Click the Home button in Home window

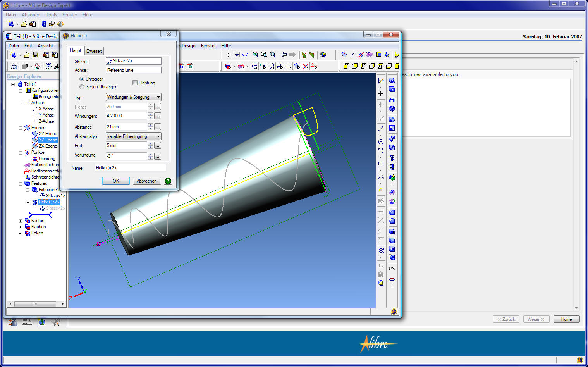(566, 319)
